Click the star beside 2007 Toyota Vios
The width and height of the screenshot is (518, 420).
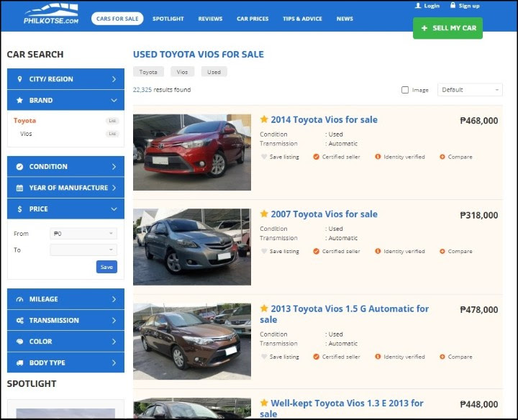click(264, 214)
